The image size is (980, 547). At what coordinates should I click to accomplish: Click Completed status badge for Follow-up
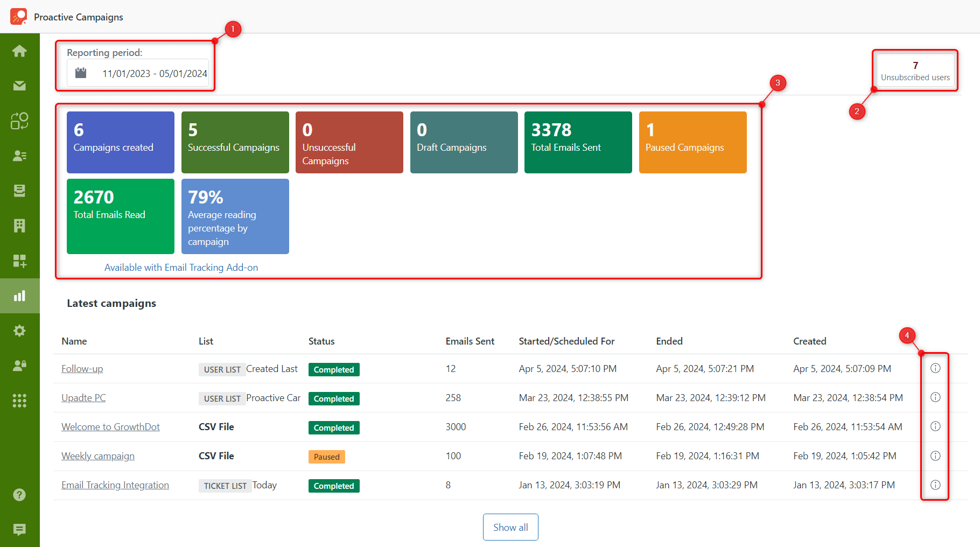[x=334, y=369]
